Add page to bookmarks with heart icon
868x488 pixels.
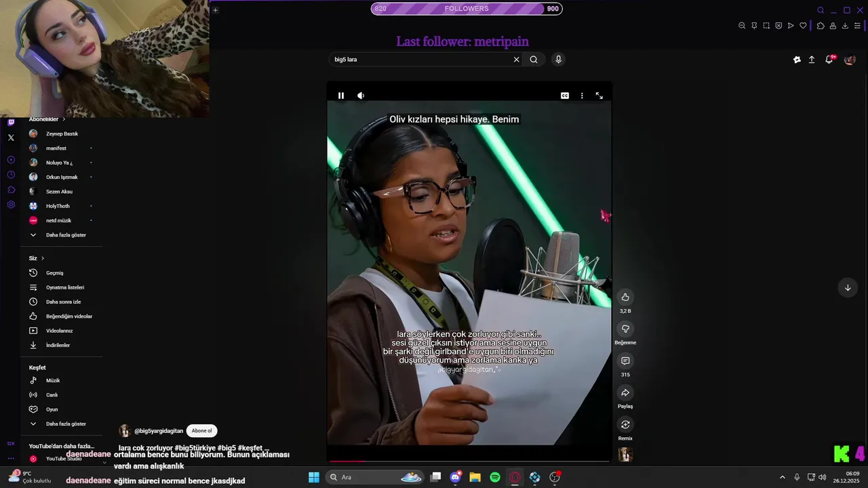click(x=803, y=26)
